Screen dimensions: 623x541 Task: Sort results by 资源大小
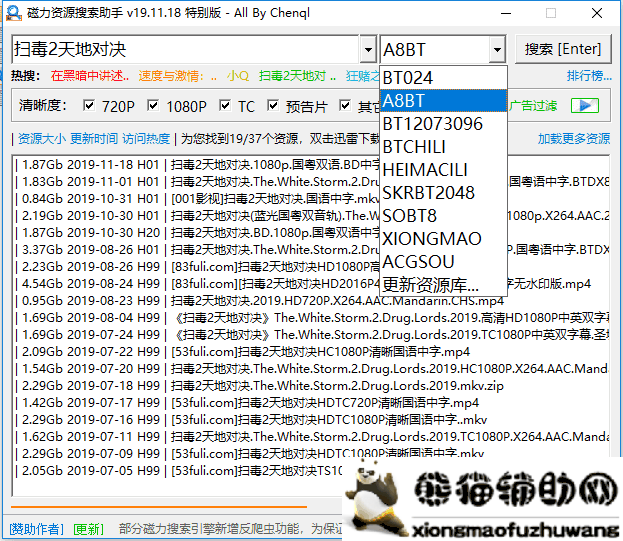[x=41, y=139]
